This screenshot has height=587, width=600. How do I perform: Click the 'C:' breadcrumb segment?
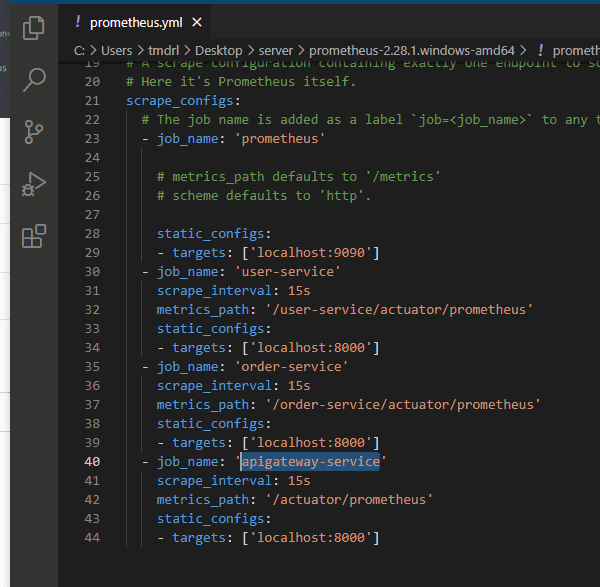79,51
